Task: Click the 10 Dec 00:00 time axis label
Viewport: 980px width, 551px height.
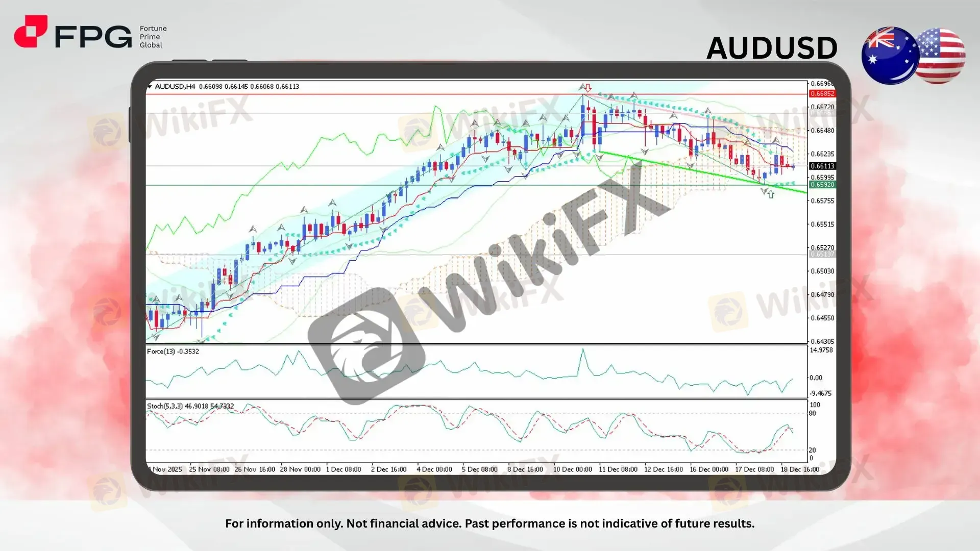Action: tap(572, 469)
